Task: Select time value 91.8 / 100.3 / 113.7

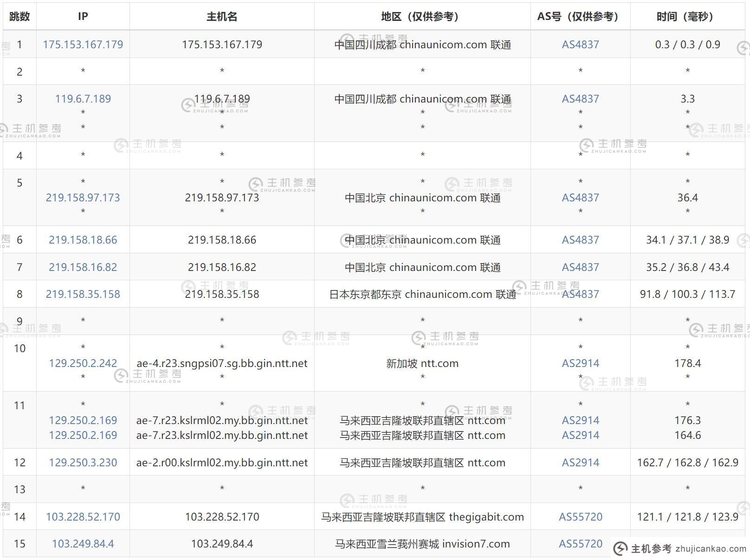Action: [x=687, y=294]
